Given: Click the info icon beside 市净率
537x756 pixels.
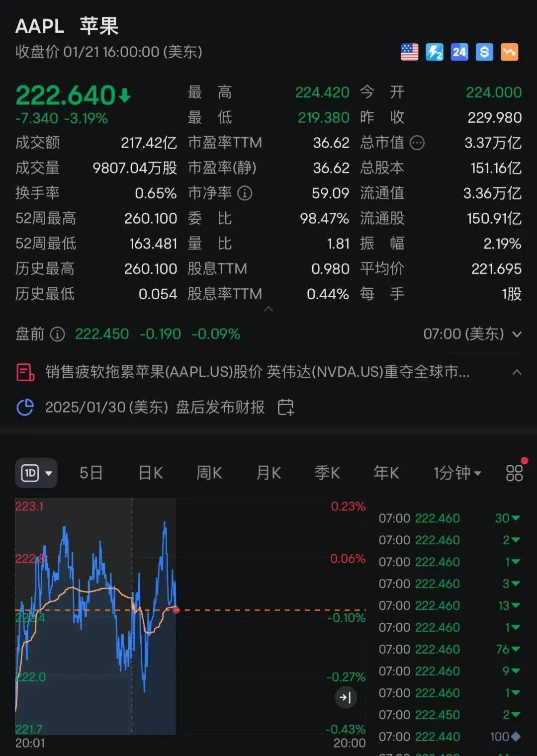Looking at the screenshot, I should 245,193.
